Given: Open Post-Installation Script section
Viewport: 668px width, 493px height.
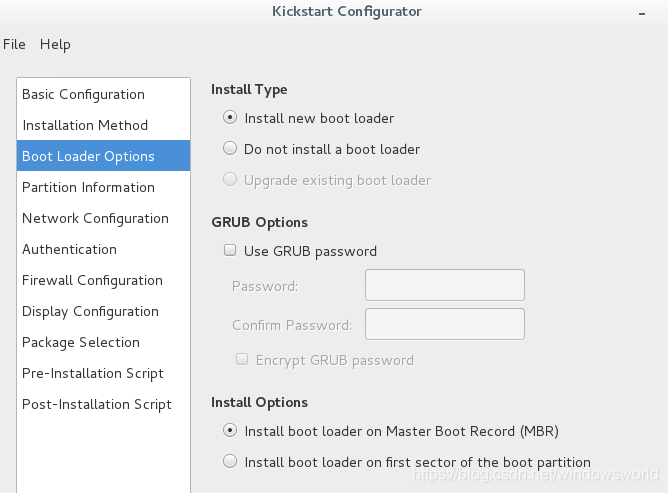Looking at the screenshot, I should click(104, 404).
